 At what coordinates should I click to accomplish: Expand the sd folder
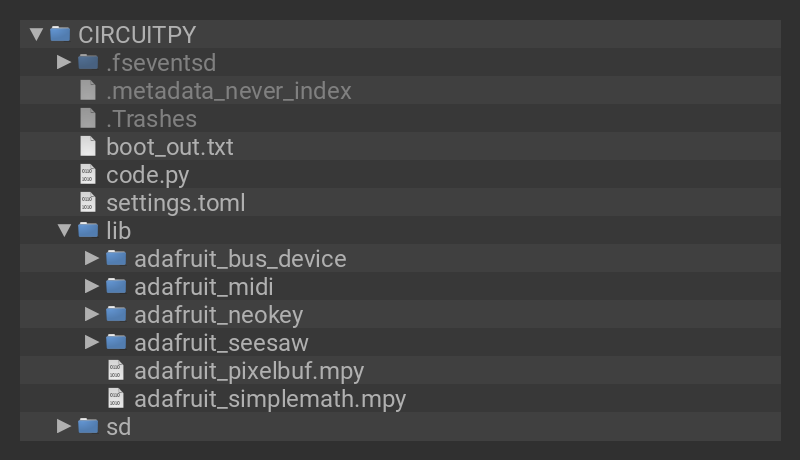(64, 426)
